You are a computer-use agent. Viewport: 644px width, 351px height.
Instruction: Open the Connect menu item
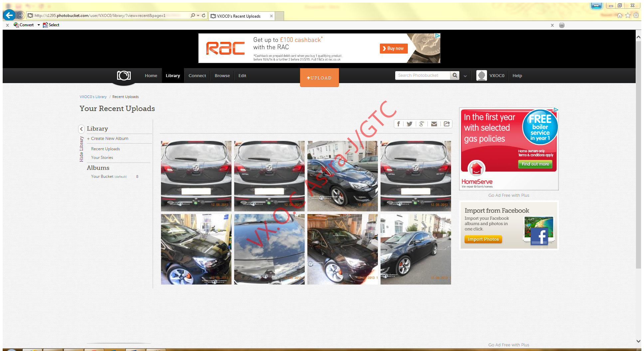197,75
